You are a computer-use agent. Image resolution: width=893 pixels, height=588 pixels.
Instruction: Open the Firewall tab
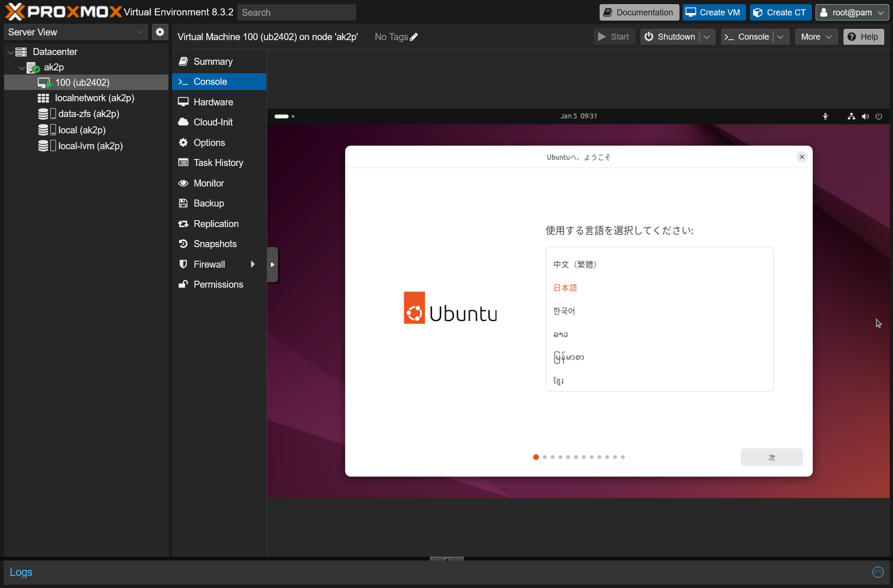[219, 264]
